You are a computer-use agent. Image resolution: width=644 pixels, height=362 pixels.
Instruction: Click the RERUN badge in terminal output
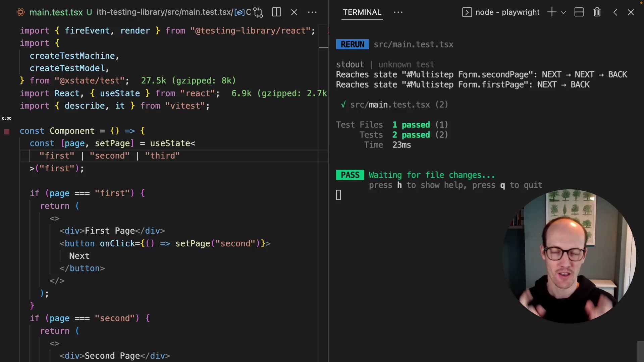click(x=352, y=44)
